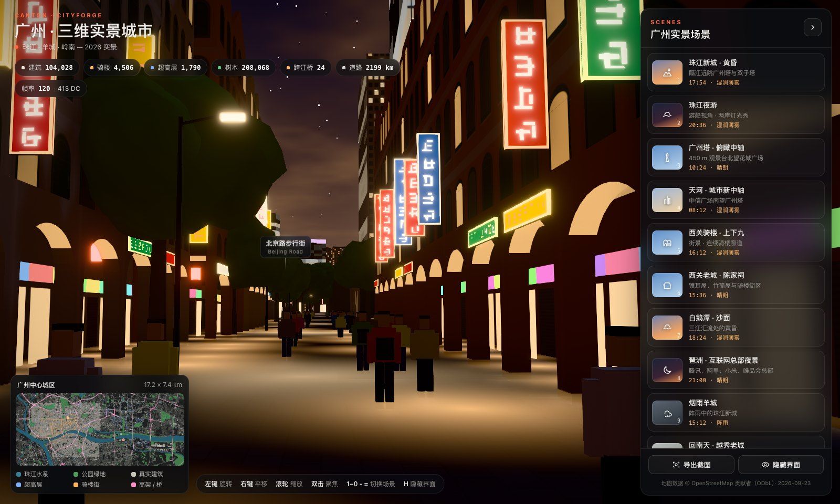Click the rain cloud icon of 烟雨羊城 scene
This screenshot has width=840, height=504.
coord(667,412)
